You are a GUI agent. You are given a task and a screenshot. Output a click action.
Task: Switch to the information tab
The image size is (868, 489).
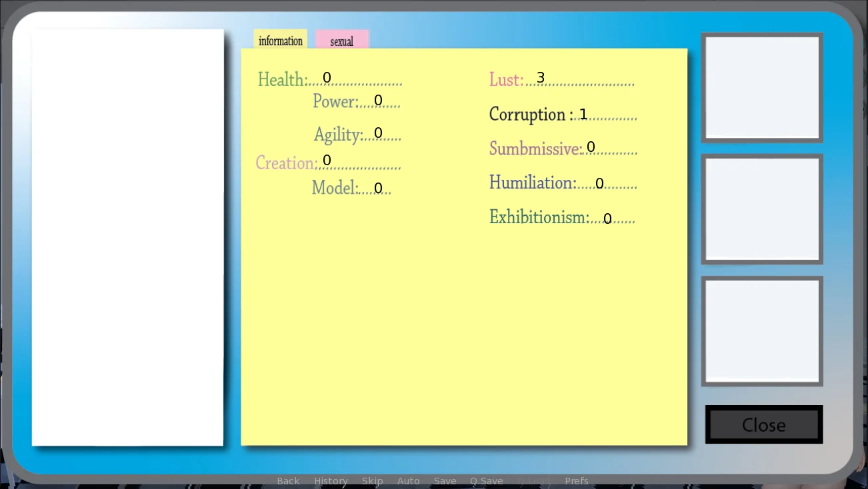280,40
